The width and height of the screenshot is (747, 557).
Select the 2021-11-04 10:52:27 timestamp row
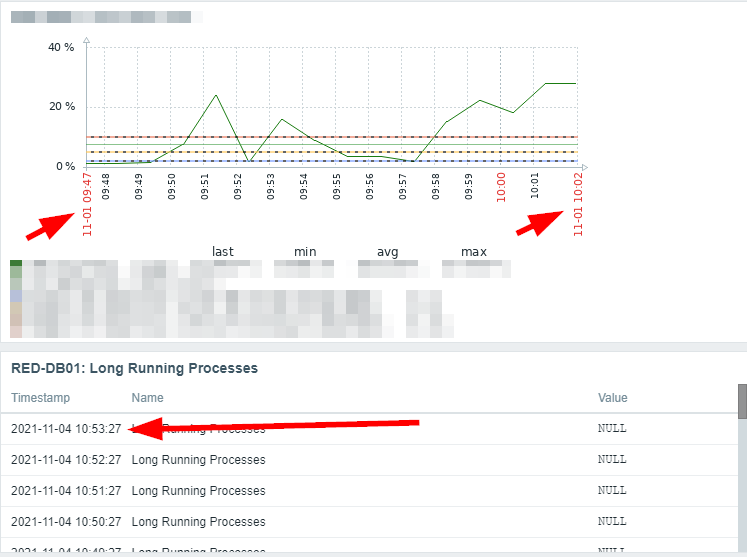pyautogui.click(x=369, y=460)
